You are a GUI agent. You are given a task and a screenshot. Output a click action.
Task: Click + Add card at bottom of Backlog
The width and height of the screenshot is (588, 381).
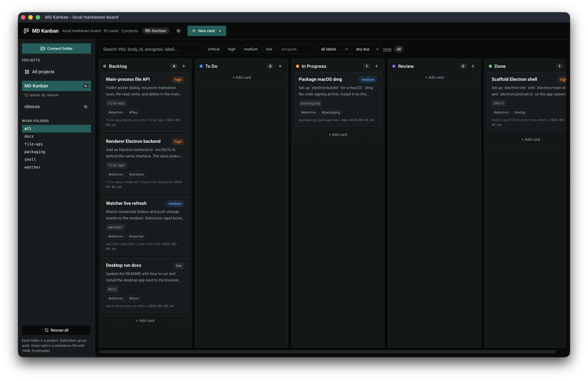click(x=145, y=320)
